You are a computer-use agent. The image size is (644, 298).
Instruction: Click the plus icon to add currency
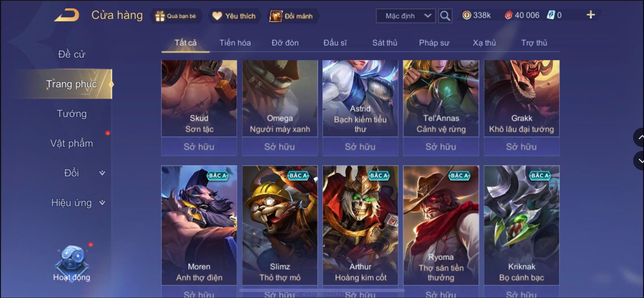[x=591, y=15]
